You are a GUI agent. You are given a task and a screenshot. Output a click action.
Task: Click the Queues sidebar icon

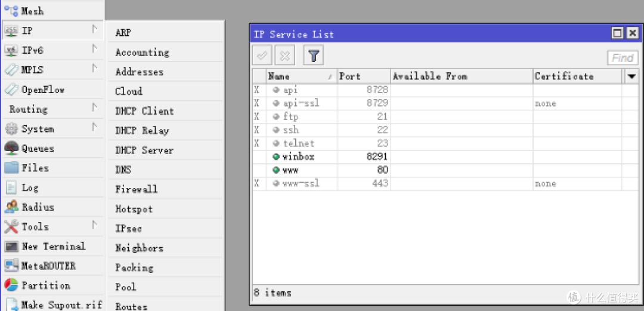click(11, 148)
